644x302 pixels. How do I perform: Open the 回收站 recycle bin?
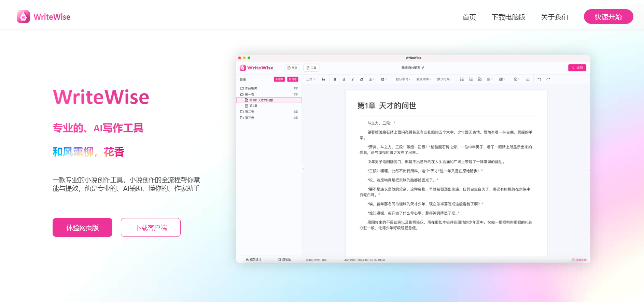(284, 260)
